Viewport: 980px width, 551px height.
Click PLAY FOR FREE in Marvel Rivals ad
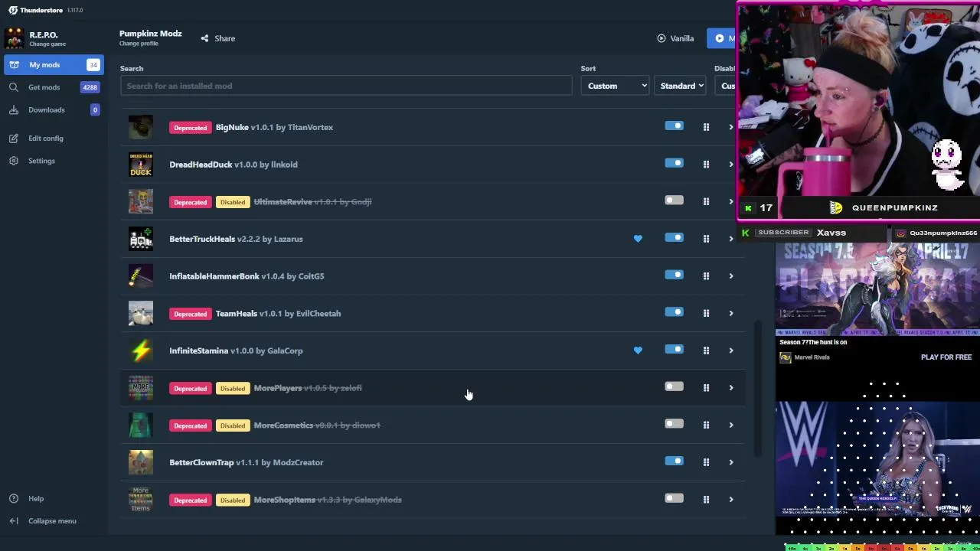pyautogui.click(x=946, y=357)
